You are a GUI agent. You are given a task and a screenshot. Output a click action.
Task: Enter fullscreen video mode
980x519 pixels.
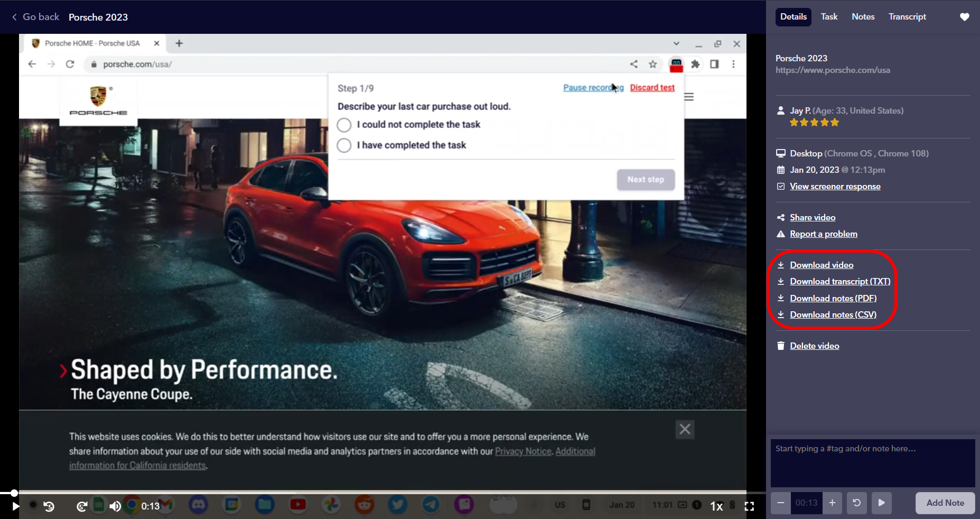749,506
